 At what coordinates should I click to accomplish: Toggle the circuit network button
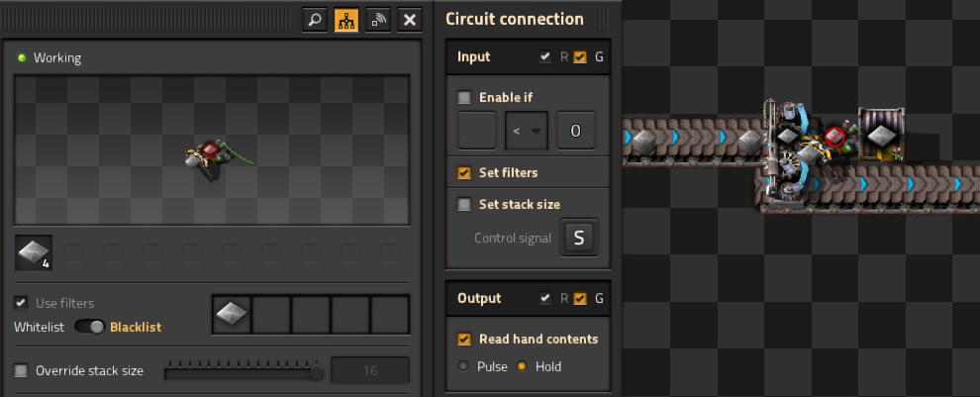pyautogui.click(x=346, y=20)
